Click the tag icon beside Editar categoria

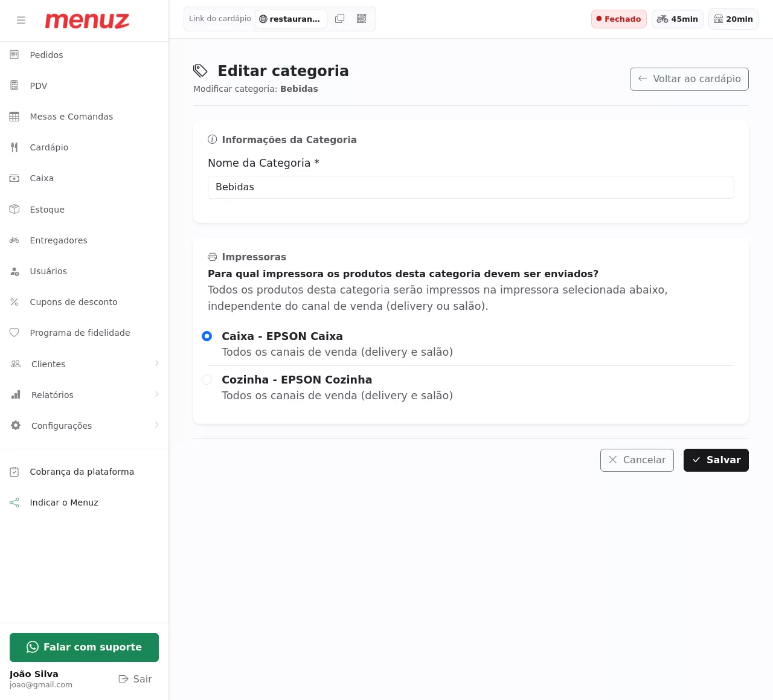point(200,71)
